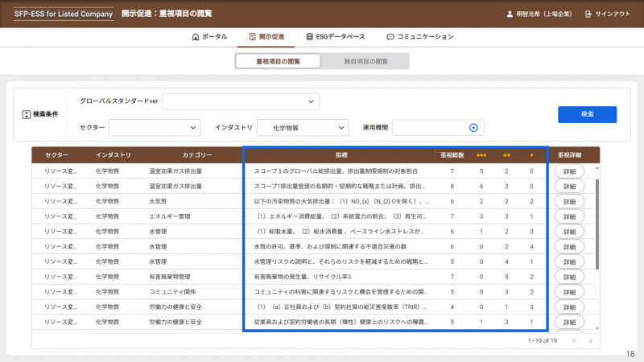This screenshot has width=644, height=362.
Task: Click the single-star column header
Action: pyautogui.click(x=531, y=155)
